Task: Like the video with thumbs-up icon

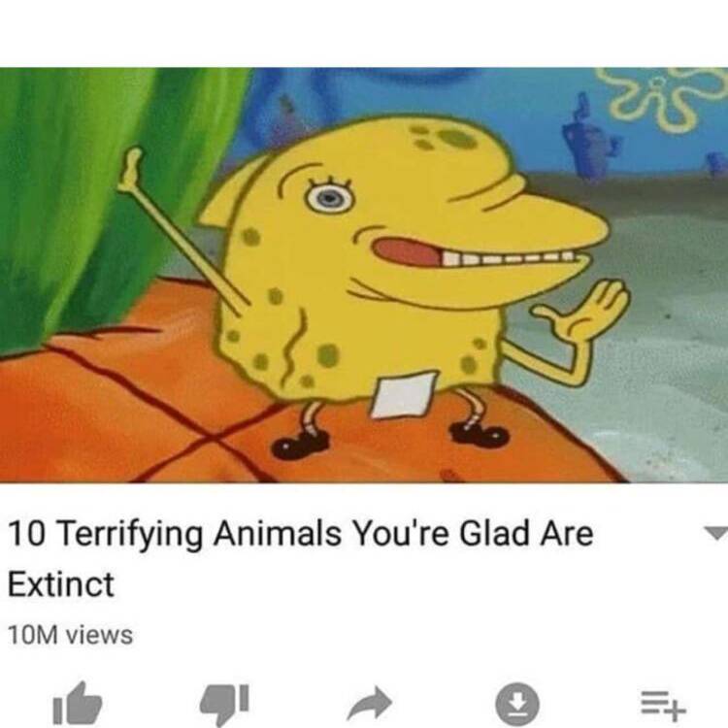Action: point(78,705)
